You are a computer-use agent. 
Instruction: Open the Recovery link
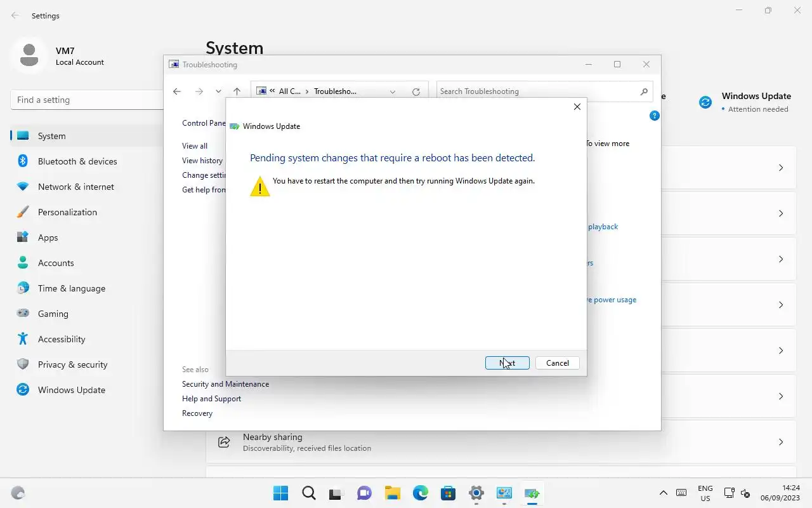click(x=197, y=413)
